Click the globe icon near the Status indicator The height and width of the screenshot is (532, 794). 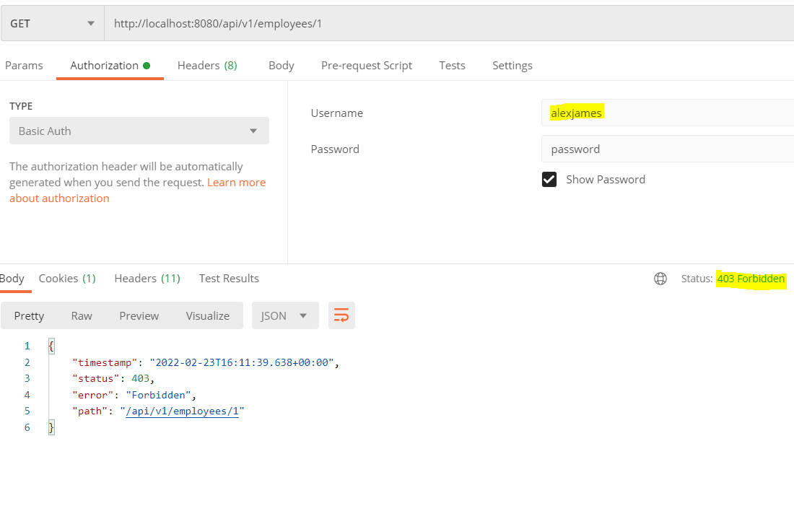click(x=660, y=278)
